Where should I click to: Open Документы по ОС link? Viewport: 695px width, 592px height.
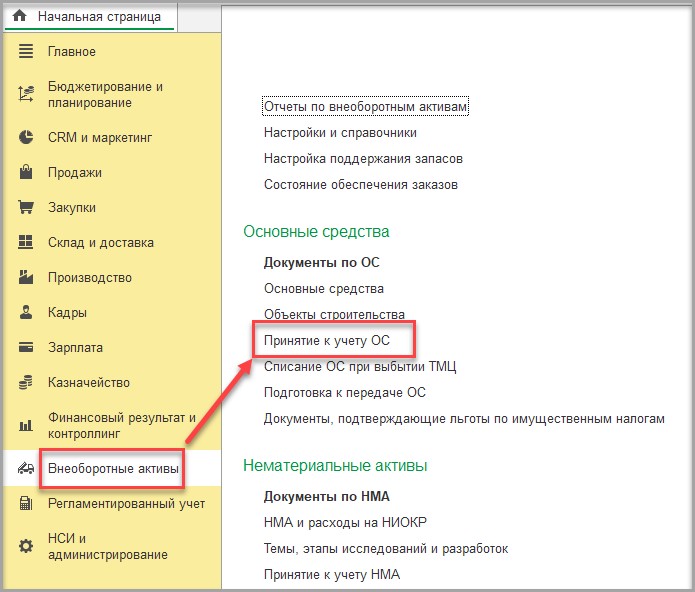[321, 262]
